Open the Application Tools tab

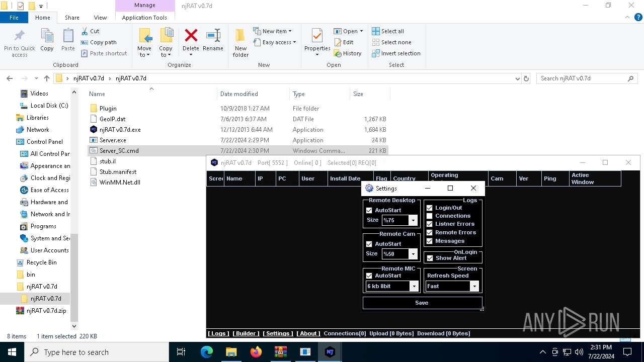point(144,18)
